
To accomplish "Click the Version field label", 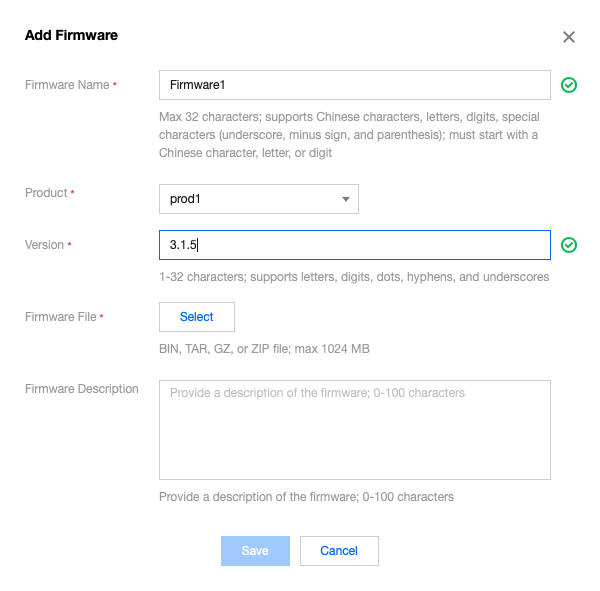I will (44, 244).
